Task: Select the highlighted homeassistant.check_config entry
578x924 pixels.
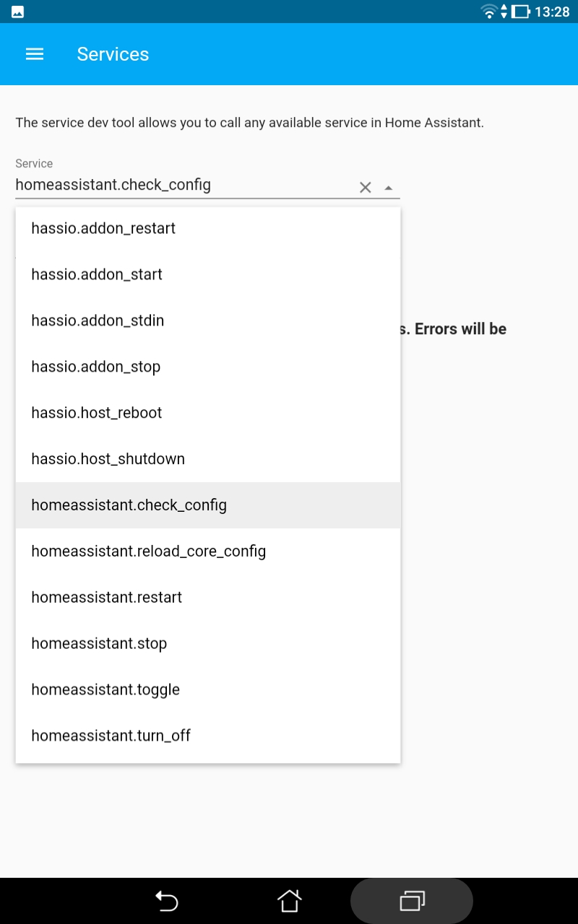Action: (129, 505)
